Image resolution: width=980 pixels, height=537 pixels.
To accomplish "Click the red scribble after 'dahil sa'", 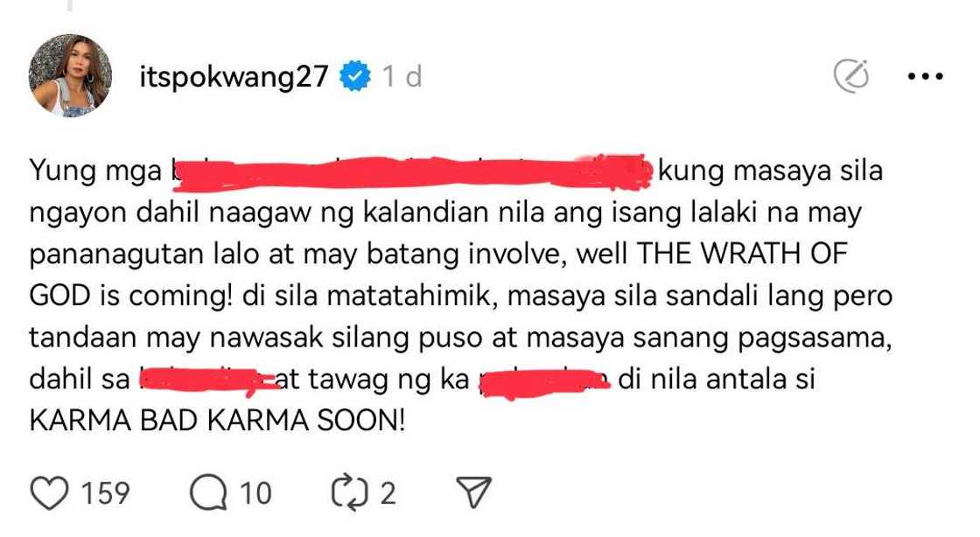I will (x=209, y=380).
